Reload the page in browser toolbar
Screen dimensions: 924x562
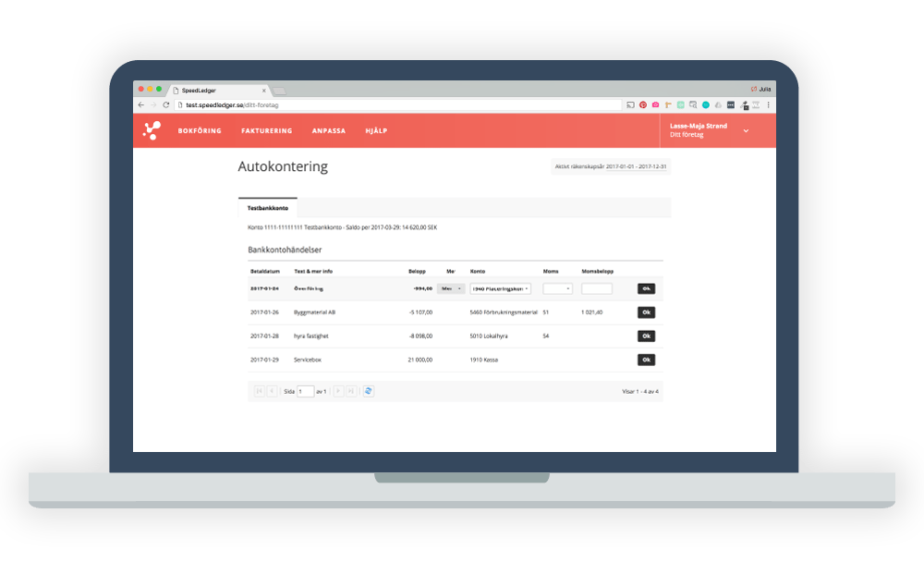pyautogui.click(x=166, y=105)
